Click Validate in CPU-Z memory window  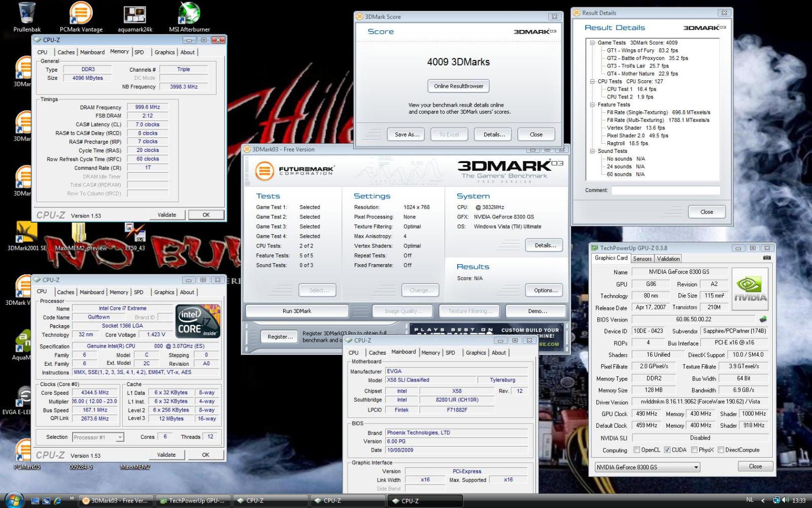click(x=167, y=215)
